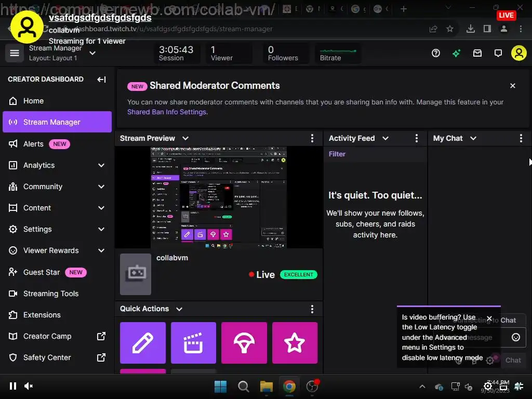This screenshot has width=532, height=399.
Task: Open the Stream Preview panel dropdown
Action: tap(185, 138)
